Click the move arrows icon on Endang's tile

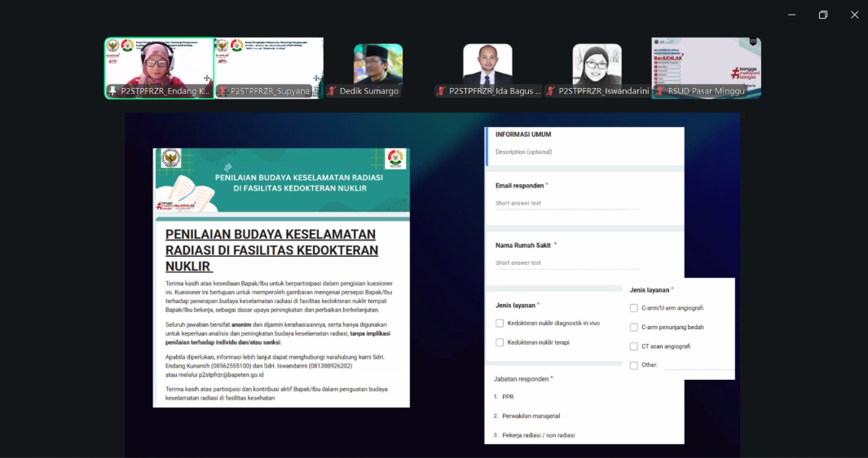pos(207,79)
